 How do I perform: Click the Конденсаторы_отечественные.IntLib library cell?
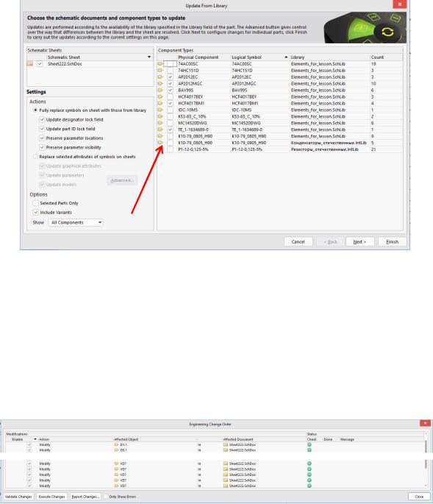tap(329, 143)
